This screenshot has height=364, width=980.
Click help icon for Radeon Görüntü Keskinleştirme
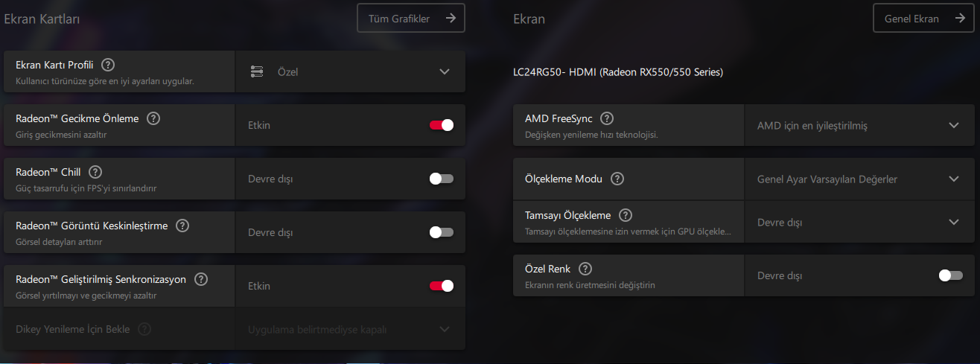[x=182, y=226]
